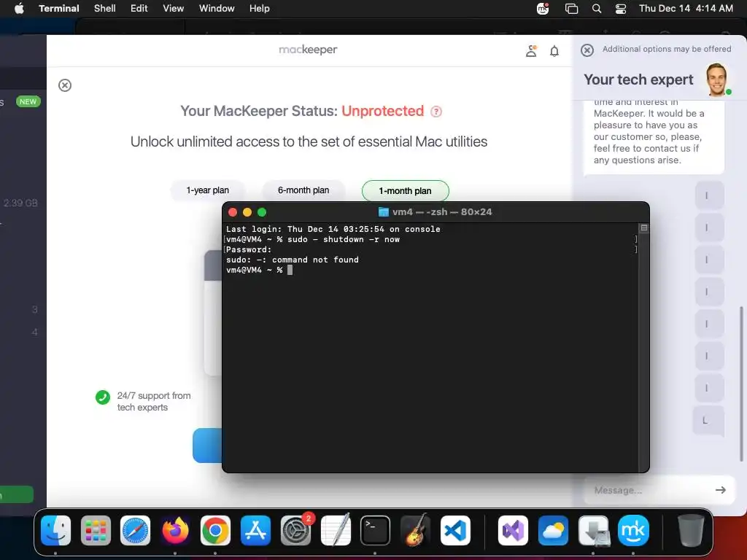Open Spotlight search in menu bar
This screenshot has height=560, width=747.
point(597,9)
